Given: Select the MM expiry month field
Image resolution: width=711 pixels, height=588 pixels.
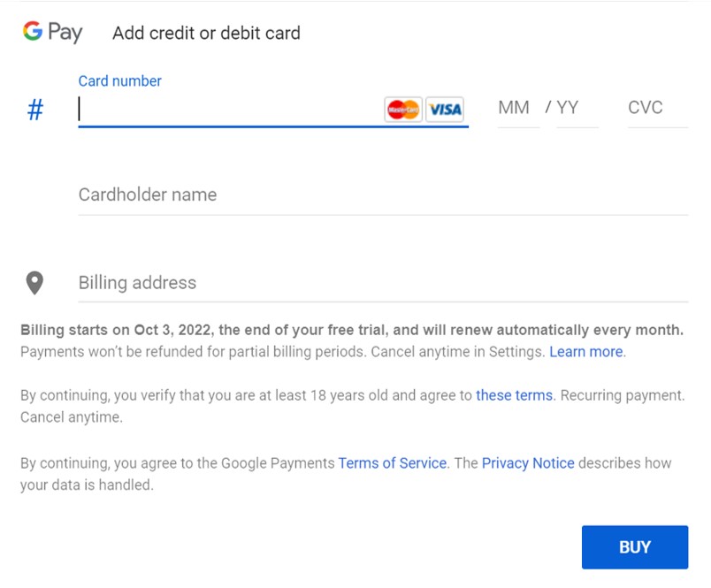Looking at the screenshot, I should (516, 109).
